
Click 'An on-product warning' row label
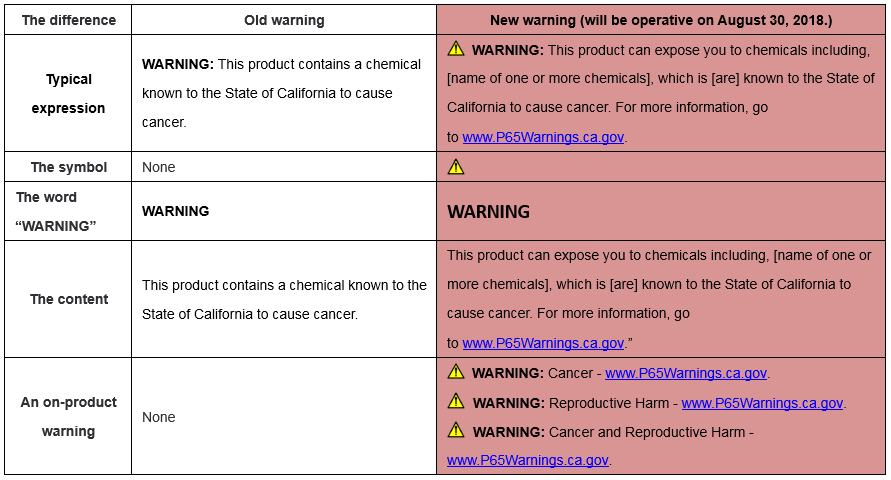pos(69,416)
